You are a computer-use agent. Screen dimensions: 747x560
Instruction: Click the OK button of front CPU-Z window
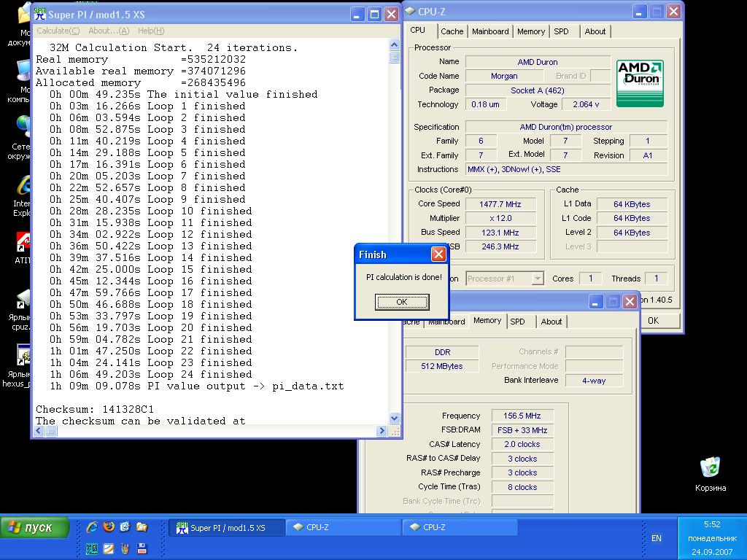coord(653,321)
